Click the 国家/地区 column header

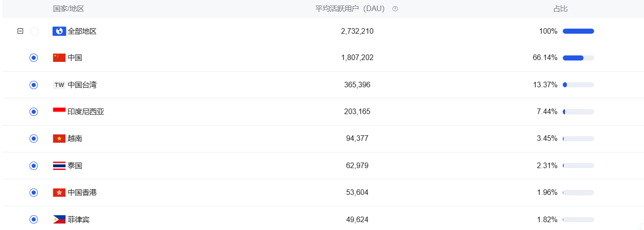[68, 9]
